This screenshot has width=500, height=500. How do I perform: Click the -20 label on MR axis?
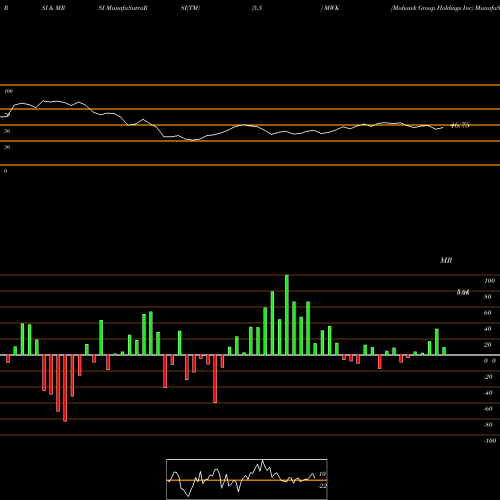[488, 377]
